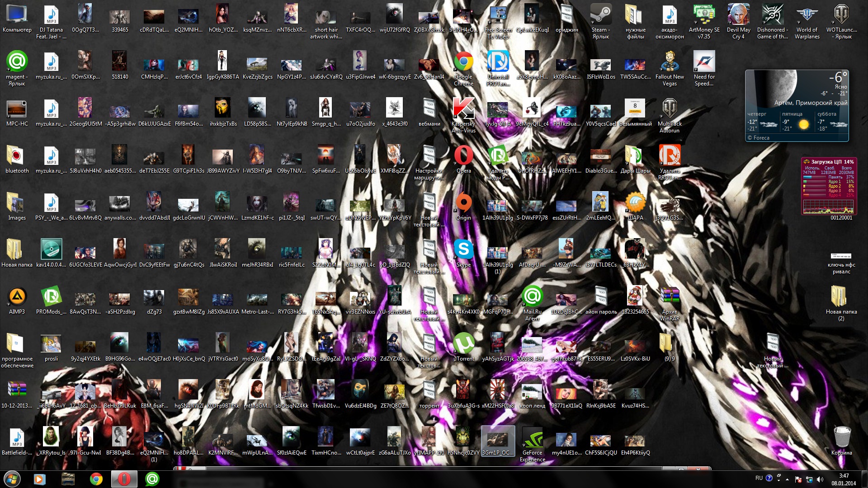Open Настройки маршрути... text file

tap(429, 163)
